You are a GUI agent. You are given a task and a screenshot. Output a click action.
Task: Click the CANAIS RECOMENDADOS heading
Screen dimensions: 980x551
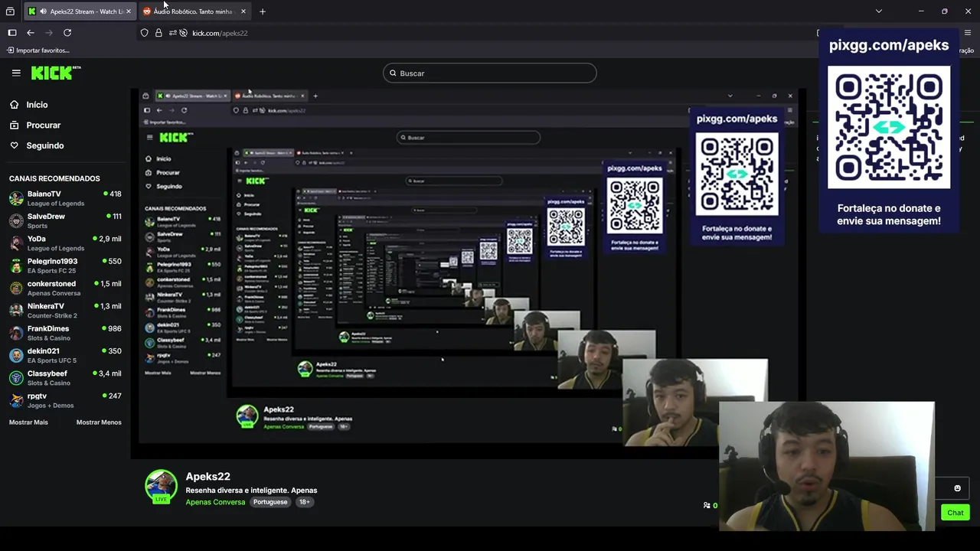click(54, 178)
